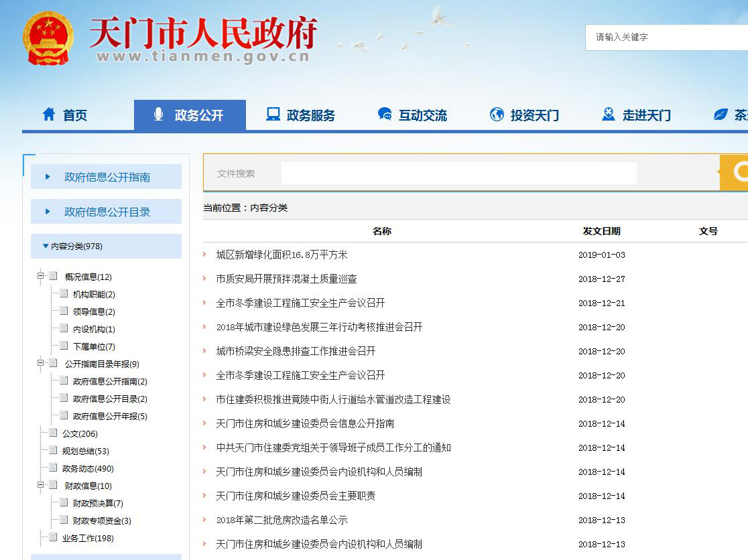Open 政府信息公开指南 sidebar menu

(107, 177)
